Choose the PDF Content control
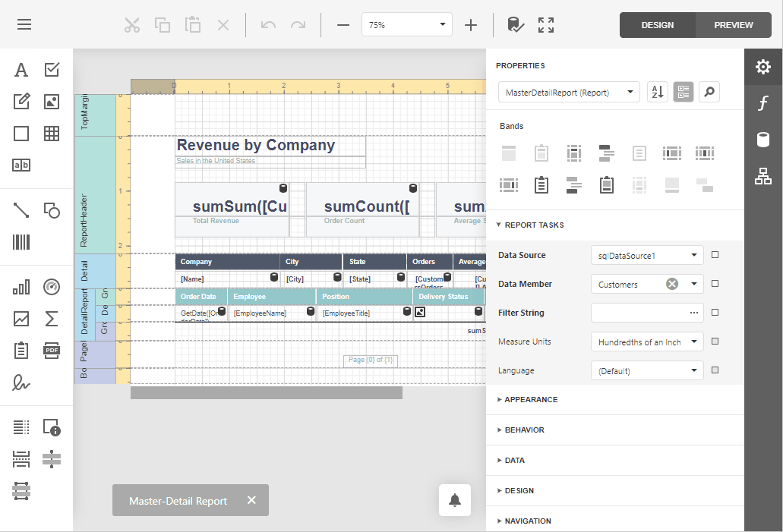The height and width of the screenshot is (532, 783). pyautogui.click(x=52, y=350)
